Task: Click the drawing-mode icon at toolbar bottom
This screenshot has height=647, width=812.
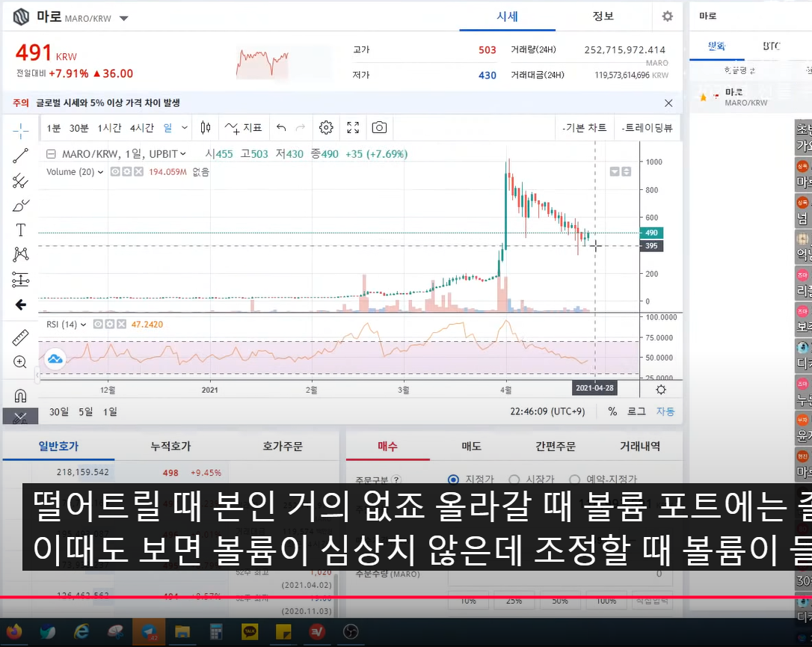Action: [20, 417]
